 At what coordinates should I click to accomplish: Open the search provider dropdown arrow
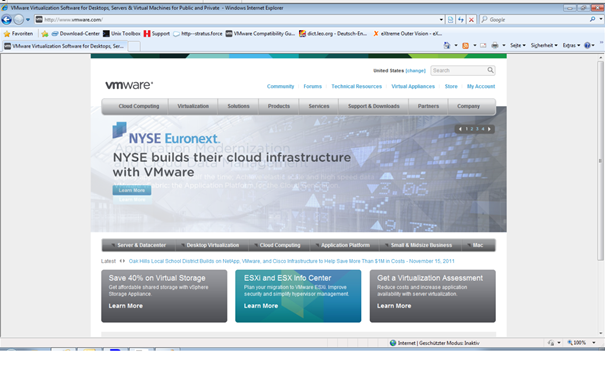600,19
